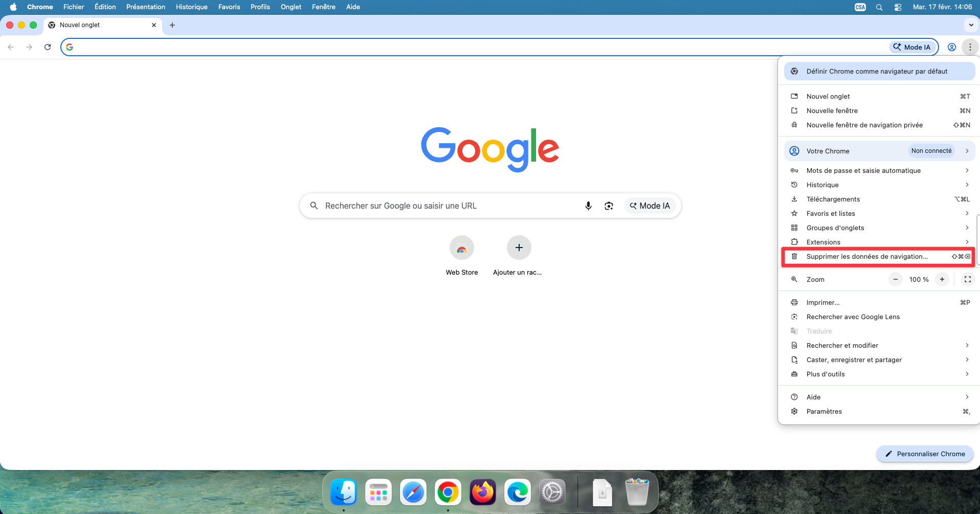
Task: Decrease zoom with minus button
Action: coord(895,279)
